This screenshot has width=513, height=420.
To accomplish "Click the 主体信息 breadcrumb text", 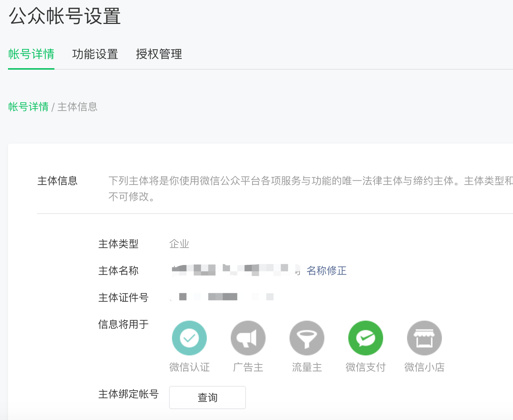I will pyautogui.click(x=77, y=107).
